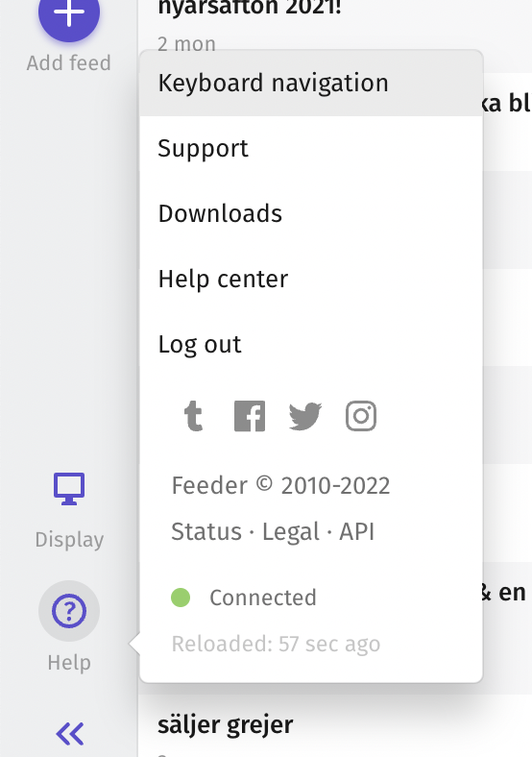
Task: Click the Add feed label
Action: 68,62
